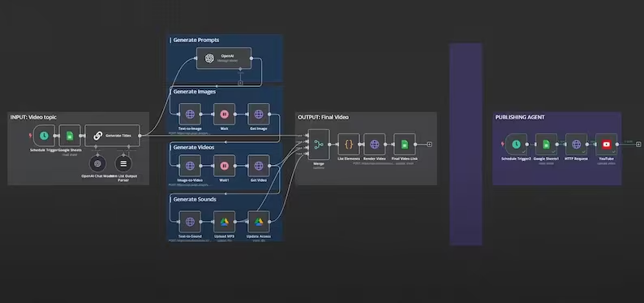
Task: Select the OpenAI Message Model node
Action: click(224, 58)
